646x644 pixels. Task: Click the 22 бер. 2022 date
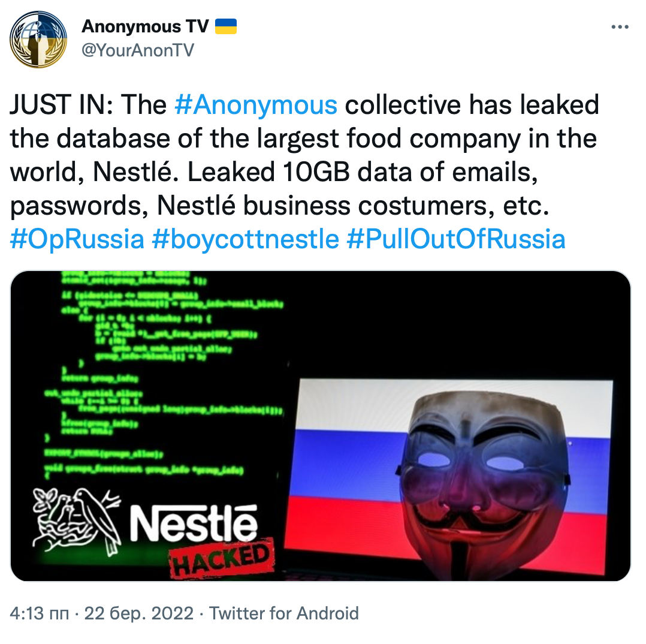(x=138, y=614)
